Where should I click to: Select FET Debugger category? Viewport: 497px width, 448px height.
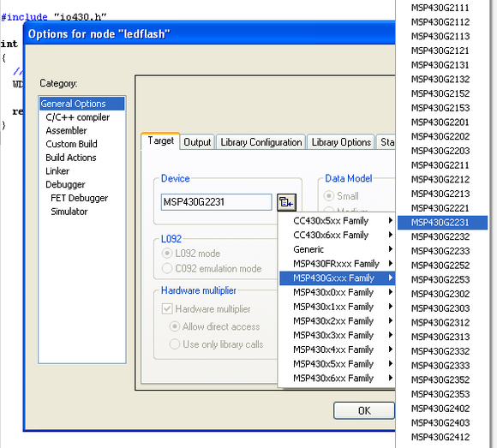pos(79,198)
